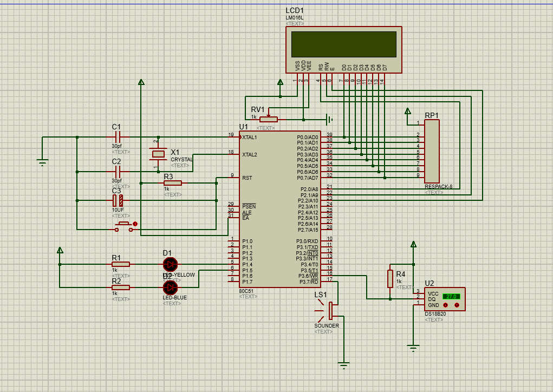Select the C3 10UF electrolytic capacitor
This screenshot has height=392, width=553.
pos(118,200)
